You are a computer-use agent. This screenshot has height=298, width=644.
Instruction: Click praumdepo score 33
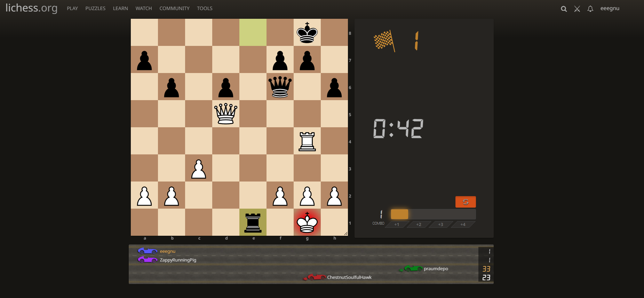tap(486, 269)
